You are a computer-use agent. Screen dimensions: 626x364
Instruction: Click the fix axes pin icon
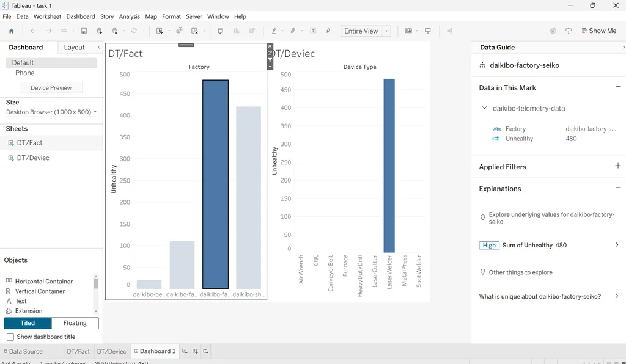tap(328, 31)
